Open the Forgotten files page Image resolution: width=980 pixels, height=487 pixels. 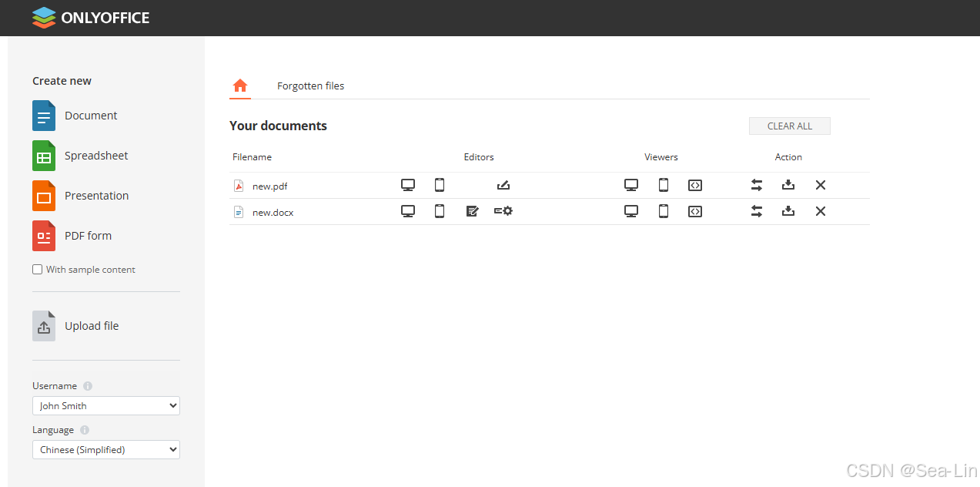coord(310,86)
